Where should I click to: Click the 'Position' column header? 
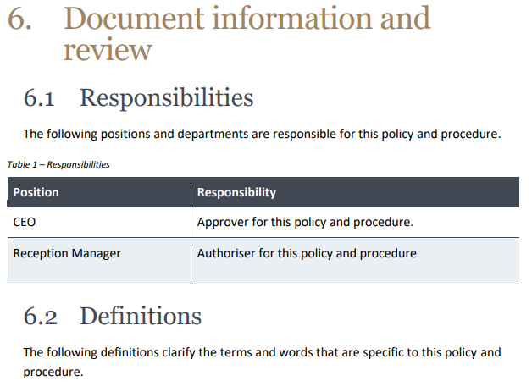(x=99, y=192)
